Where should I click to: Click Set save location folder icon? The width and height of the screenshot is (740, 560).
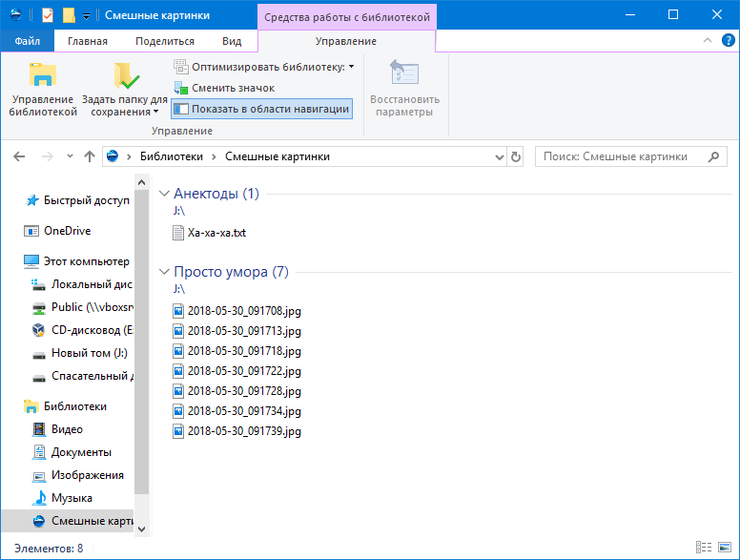127,76
